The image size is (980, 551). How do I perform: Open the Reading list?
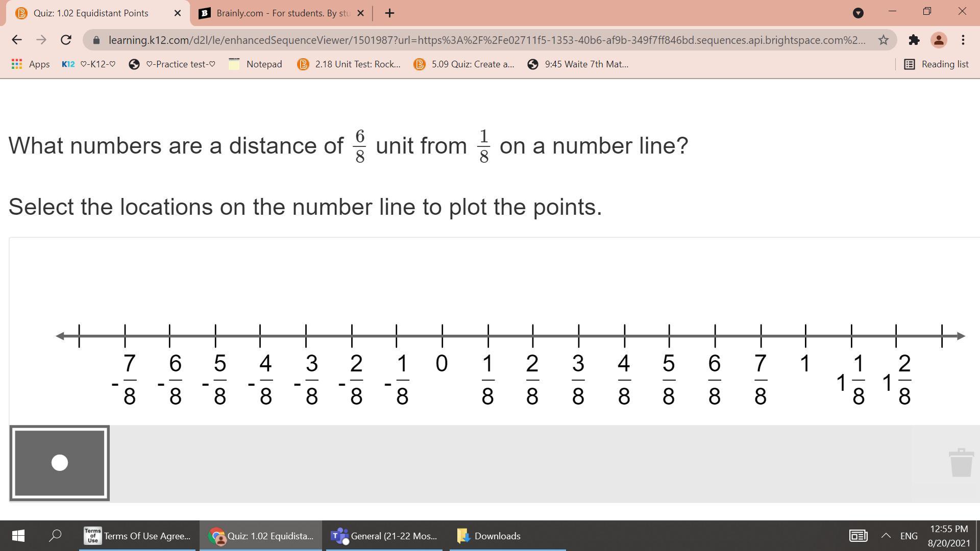[937, 64]
